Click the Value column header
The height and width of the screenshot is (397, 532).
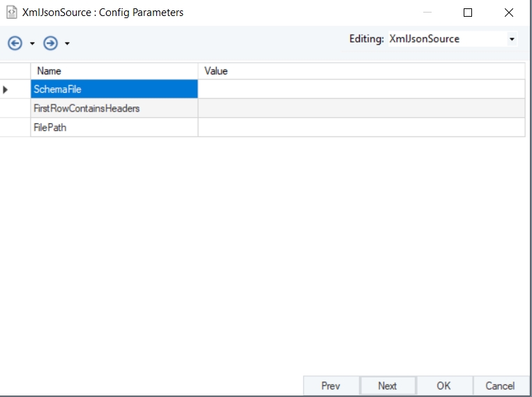(361, 71)
